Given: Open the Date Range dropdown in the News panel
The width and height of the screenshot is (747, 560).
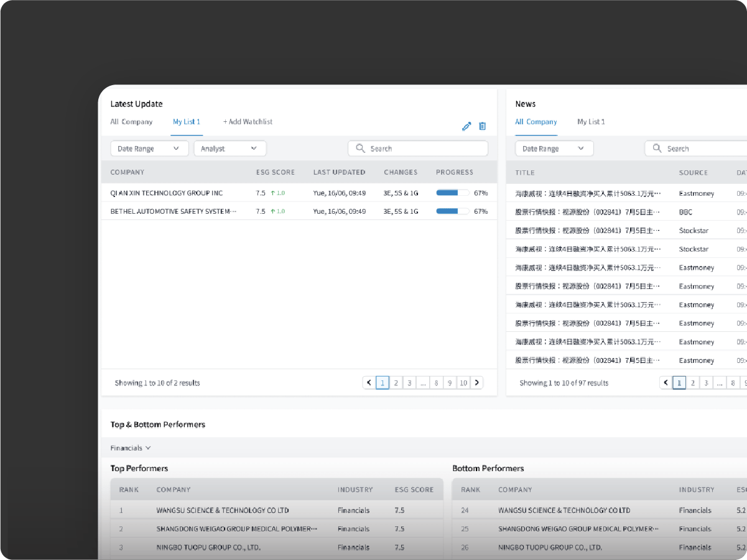Looking at the screenshot, I should (x=554, y=148).
